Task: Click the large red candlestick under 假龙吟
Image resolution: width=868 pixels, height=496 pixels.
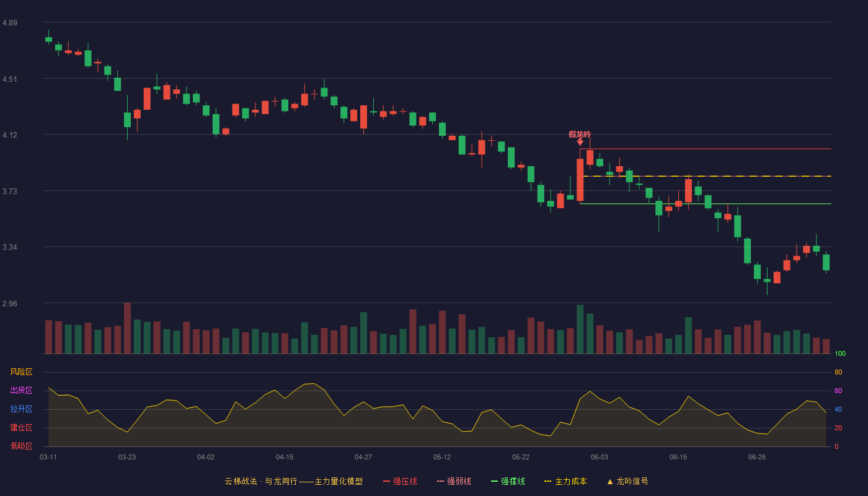Action: (580, 180)
